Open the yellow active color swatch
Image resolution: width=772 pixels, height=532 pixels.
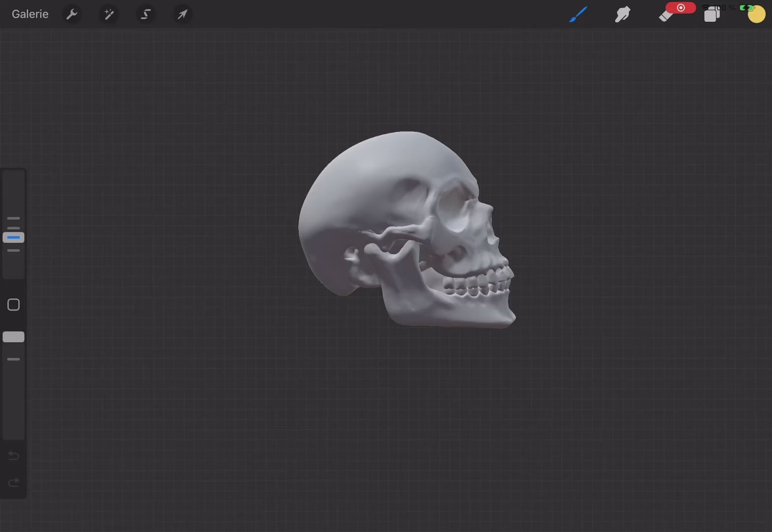(756, 14)
